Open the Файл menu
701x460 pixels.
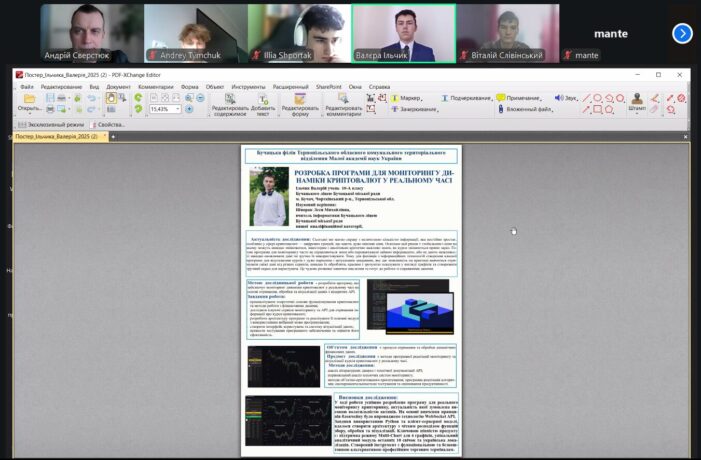click(x=27, y=86)
